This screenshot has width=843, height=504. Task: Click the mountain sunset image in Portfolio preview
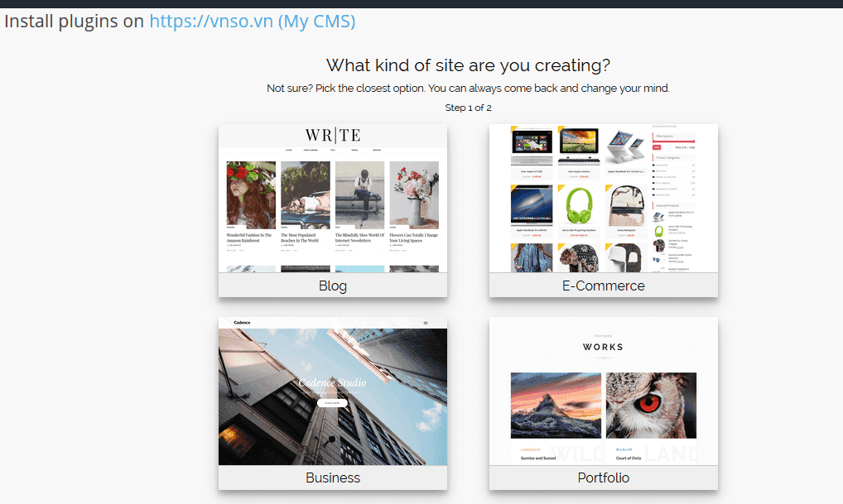point(556,406)
